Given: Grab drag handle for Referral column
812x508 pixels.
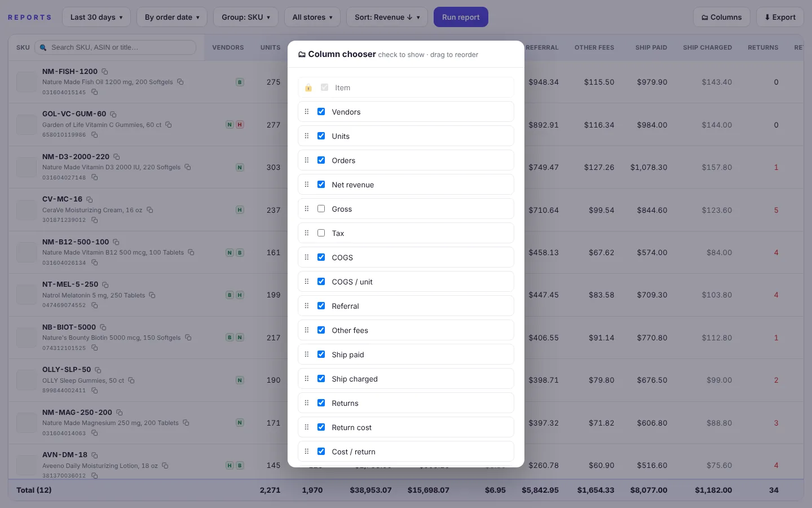Looking at the screenshot, I should pos(307,306).
